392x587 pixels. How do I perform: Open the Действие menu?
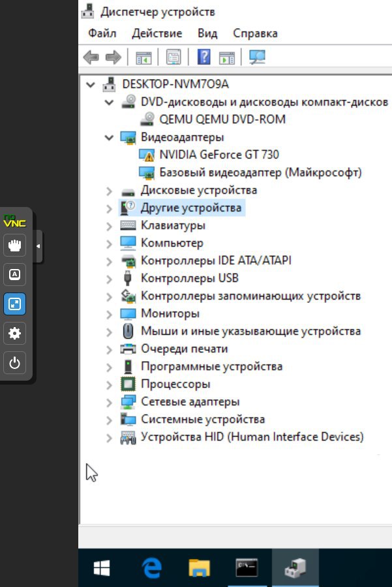click(x=157, y=33)
